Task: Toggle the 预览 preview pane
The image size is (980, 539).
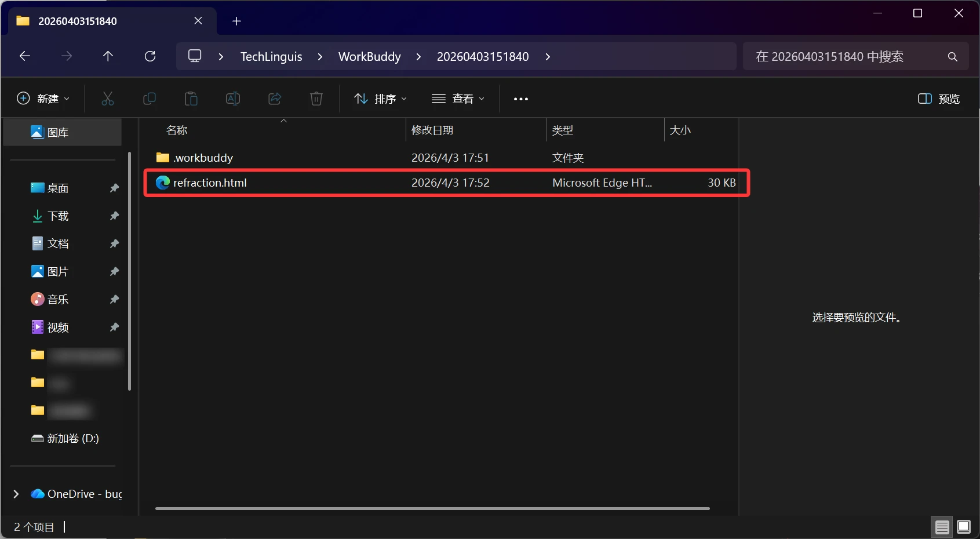Action: pos(939,99)
